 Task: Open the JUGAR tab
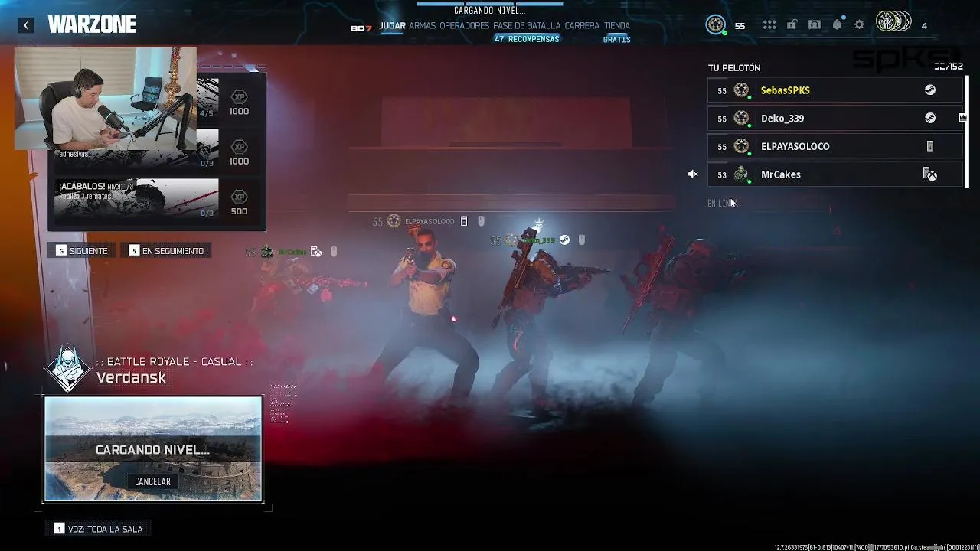(392, 25)
